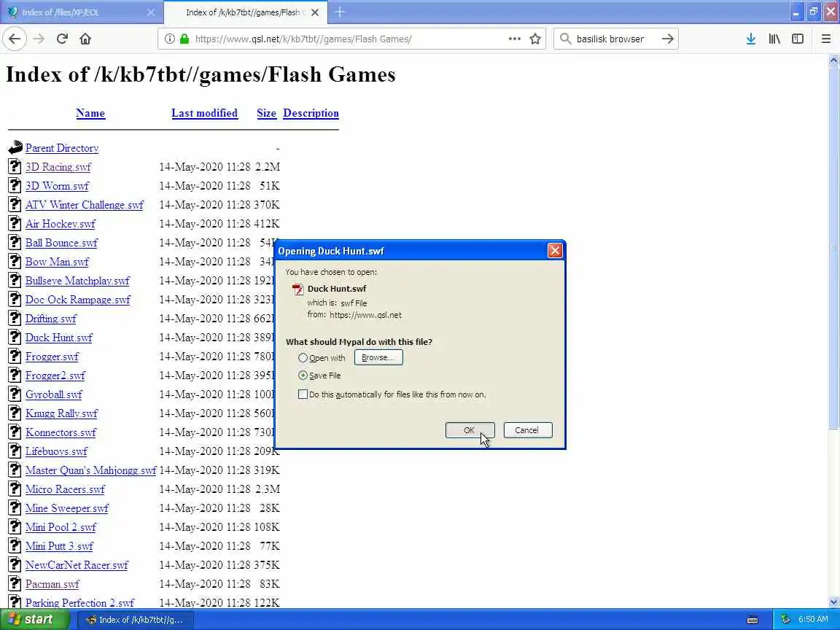
Task: Close the Opening Duck Hunt.swf dialog
Action: [555, 250]
